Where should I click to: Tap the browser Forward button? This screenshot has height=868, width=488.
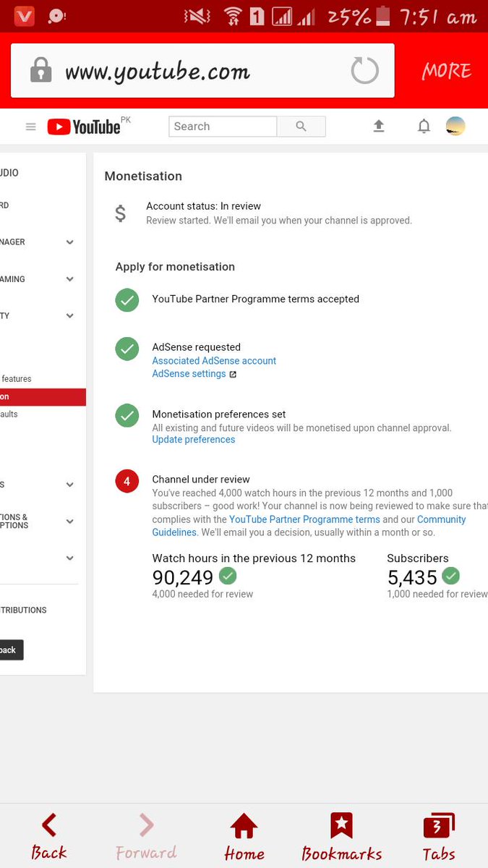tap(146, 838)
